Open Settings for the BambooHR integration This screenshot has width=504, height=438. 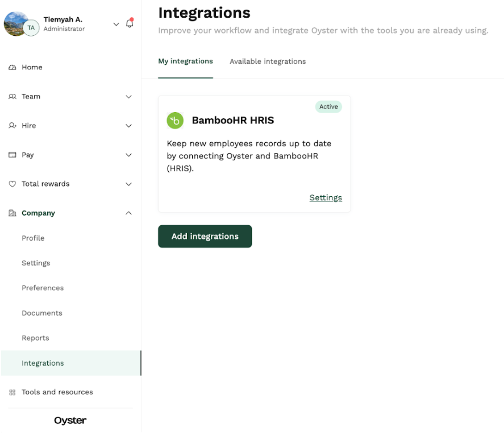tap(325, 197)
